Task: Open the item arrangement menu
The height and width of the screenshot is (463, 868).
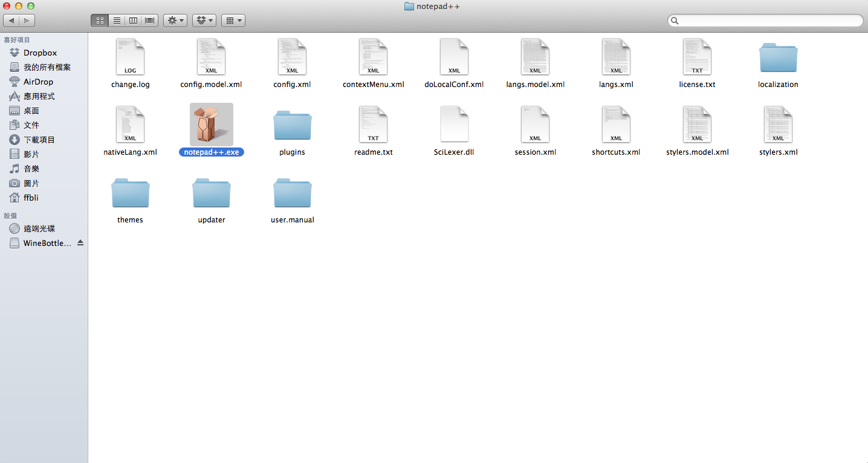Action: pyautogui.click(x=233, y=20)
